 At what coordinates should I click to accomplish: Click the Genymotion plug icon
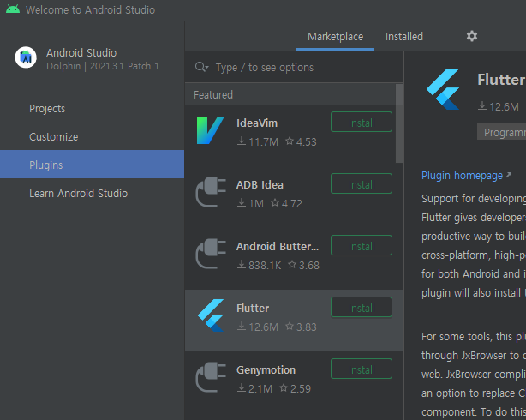pyautogui.click(x=211, y=377)
